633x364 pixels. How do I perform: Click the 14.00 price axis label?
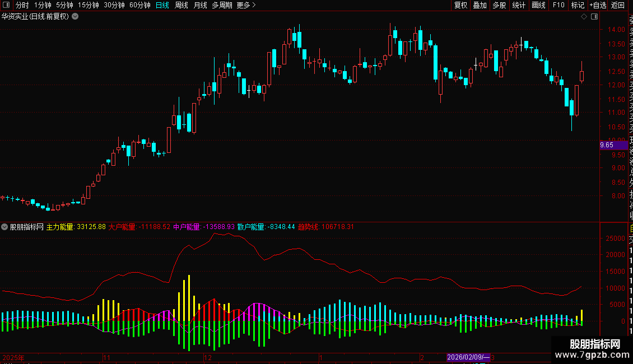tap(616, 30)
